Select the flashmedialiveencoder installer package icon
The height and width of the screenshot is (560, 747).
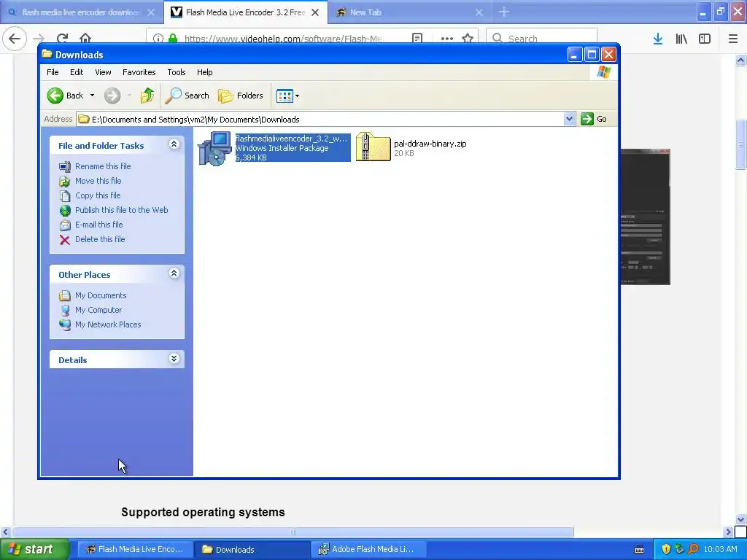pos(215,149)
